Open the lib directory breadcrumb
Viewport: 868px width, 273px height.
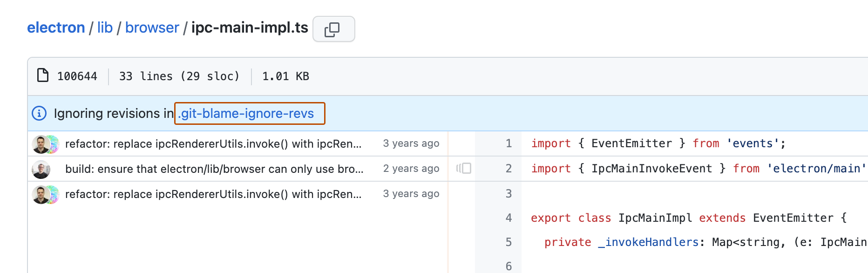[x=105, y=27]
